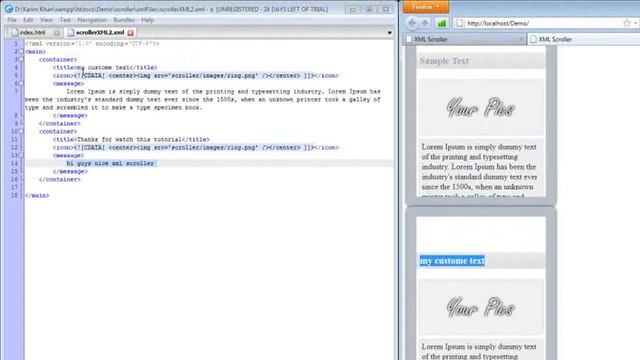The width and height of the screenshot is (640, 360).
Task: Click the Lorem Ipsum message text on line 7
Action: (x=203, y=100)
